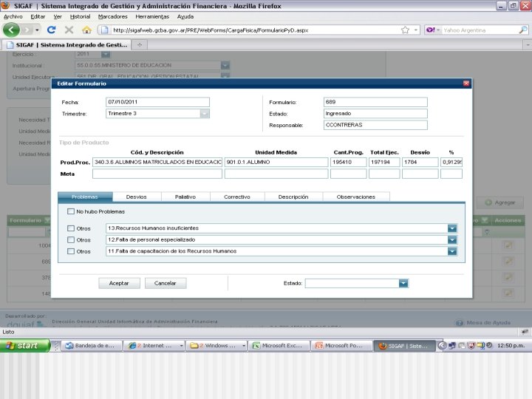Open the Internet Explorer taskbar group

click(x=154, y=345)
